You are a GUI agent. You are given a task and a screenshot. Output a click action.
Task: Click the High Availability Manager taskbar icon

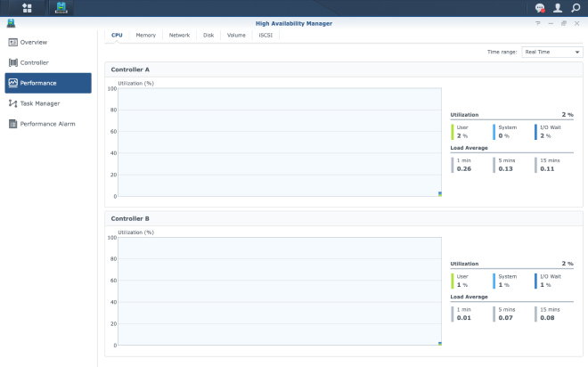pos(61,8)
